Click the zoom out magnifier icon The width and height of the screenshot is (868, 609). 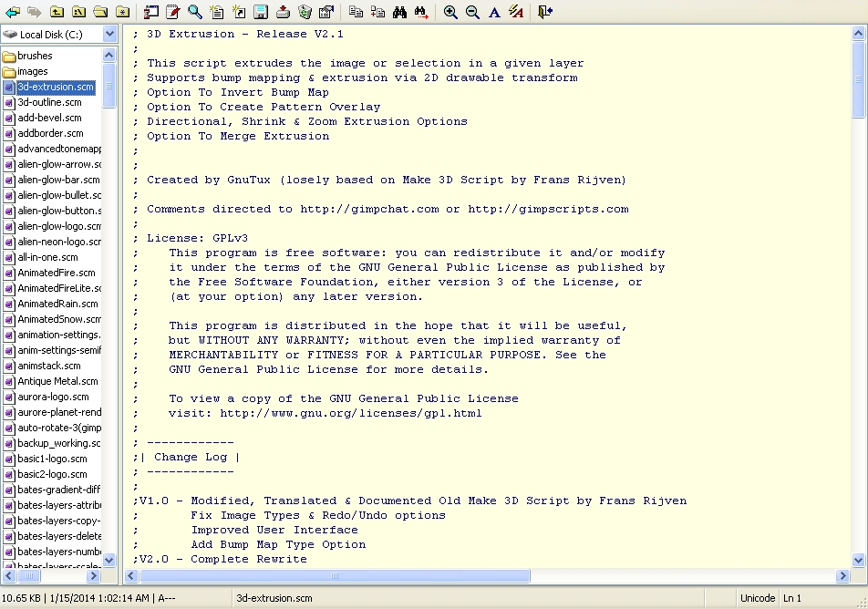click(472, 12)
